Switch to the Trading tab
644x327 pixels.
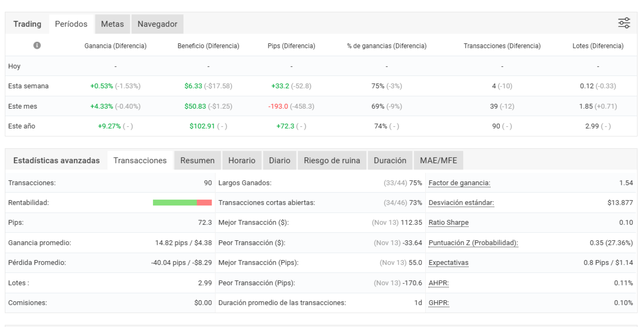[x=27, y=24]
